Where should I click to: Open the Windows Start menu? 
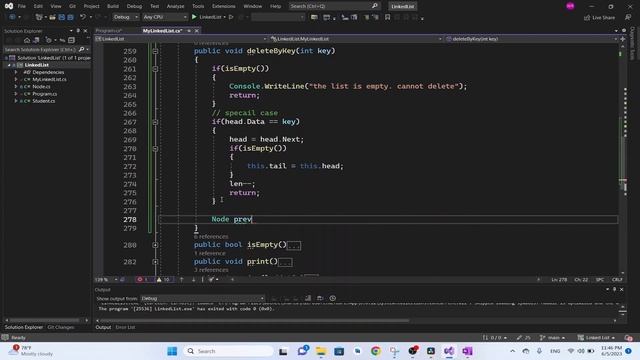172,351
